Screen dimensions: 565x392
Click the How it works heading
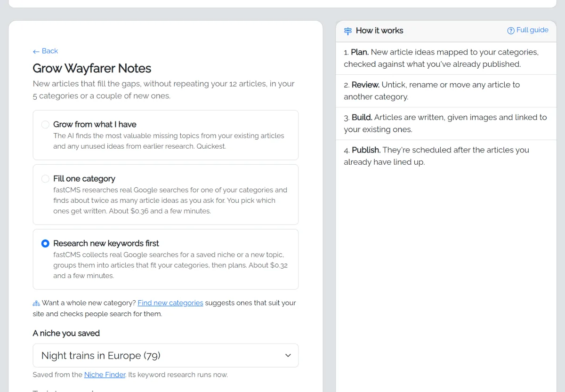379,31
